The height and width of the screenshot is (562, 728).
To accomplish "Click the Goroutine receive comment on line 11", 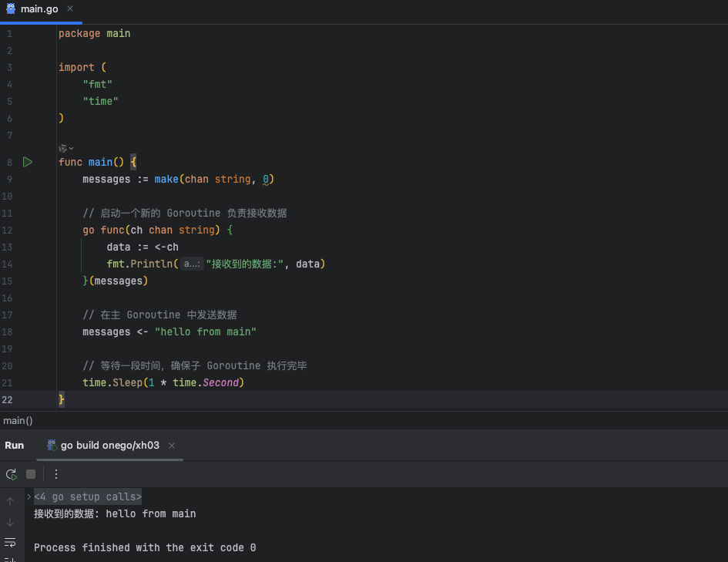I will click(184, 213).
